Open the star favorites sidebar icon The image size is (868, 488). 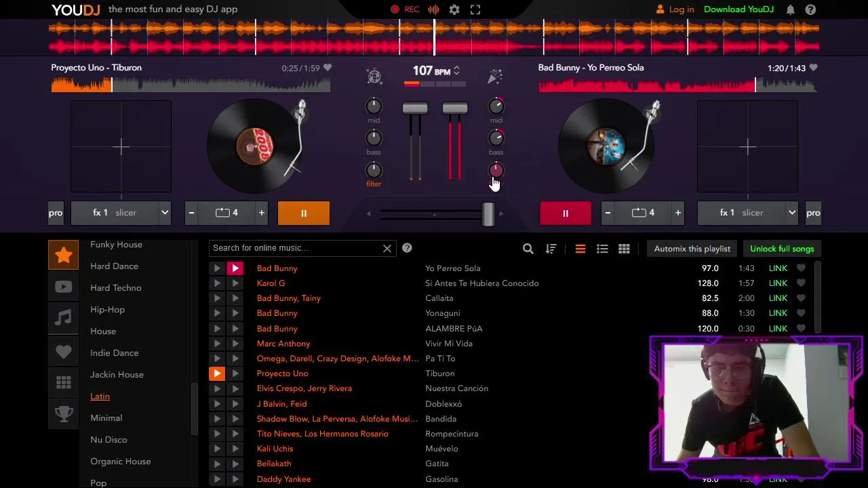[63, 255]
